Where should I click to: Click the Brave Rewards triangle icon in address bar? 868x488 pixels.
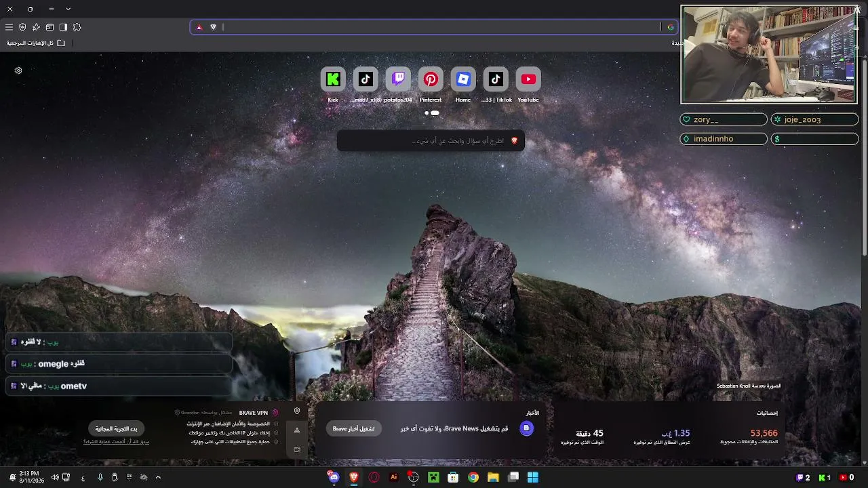(x=199, y=27)
